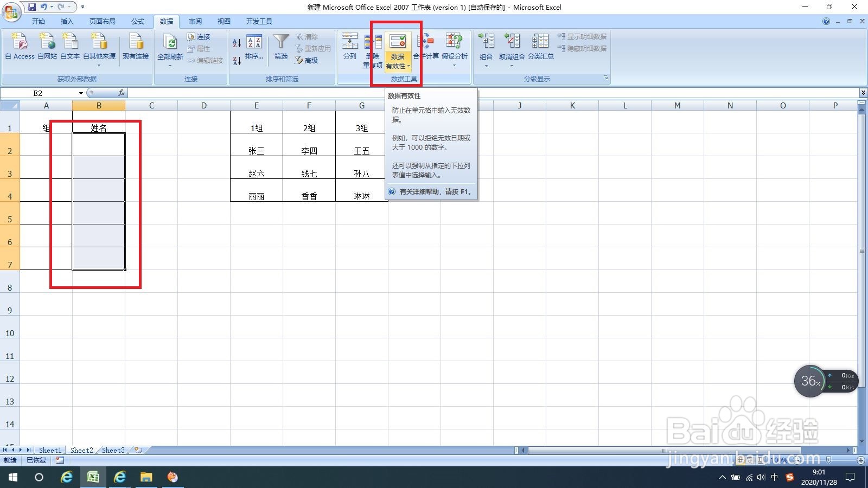This screenshot has width=868, height=488.
Task: Show hidden tray icons chevron
Action: [x=722, y=477]
